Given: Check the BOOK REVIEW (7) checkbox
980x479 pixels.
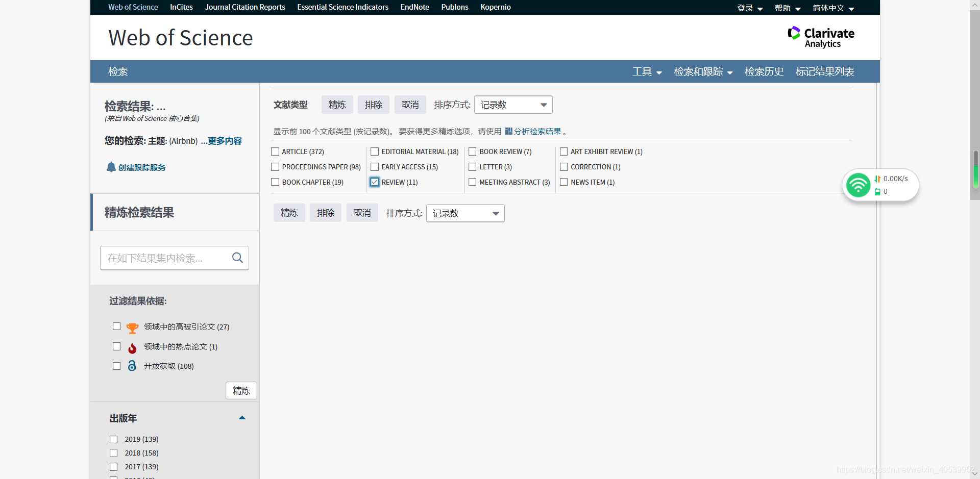Looking at the screenshot, I should pos(473,152).
